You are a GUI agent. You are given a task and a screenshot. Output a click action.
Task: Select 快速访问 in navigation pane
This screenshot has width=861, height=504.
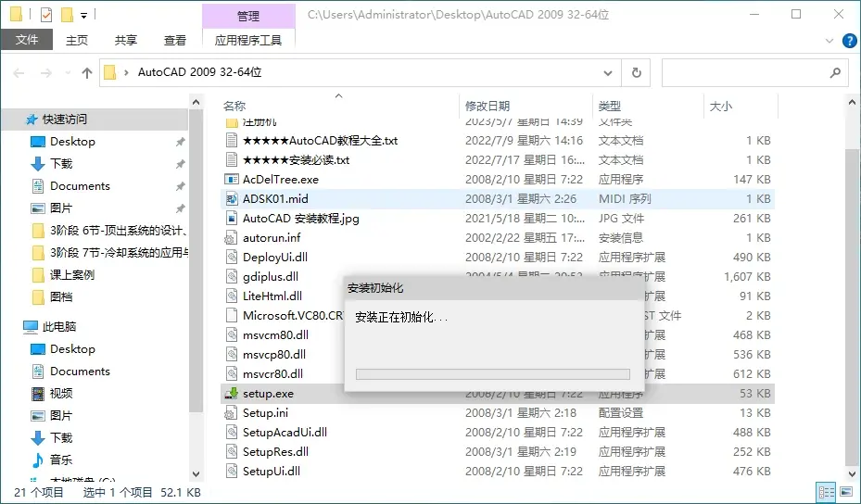[65, 120]
